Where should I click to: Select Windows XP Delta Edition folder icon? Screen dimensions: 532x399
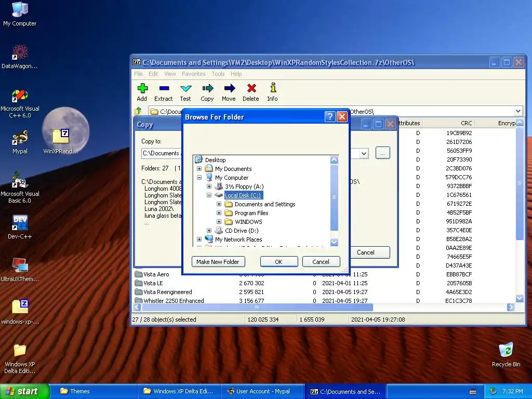click(20, 358)
